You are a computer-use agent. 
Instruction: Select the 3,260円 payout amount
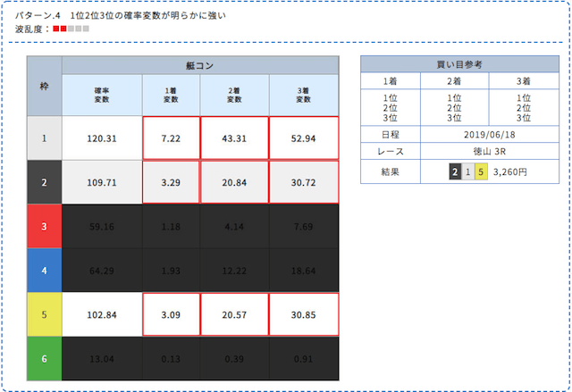click(510, 171)
